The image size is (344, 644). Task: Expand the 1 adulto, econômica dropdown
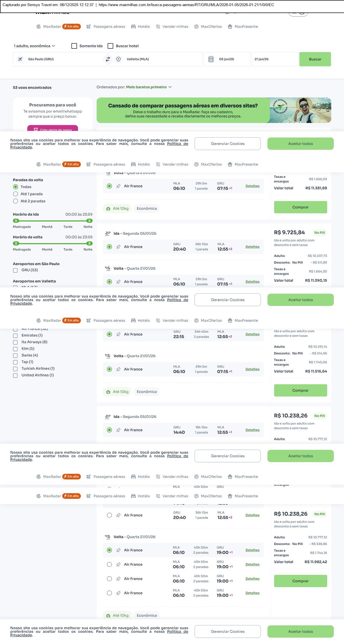tap(34, 46)
